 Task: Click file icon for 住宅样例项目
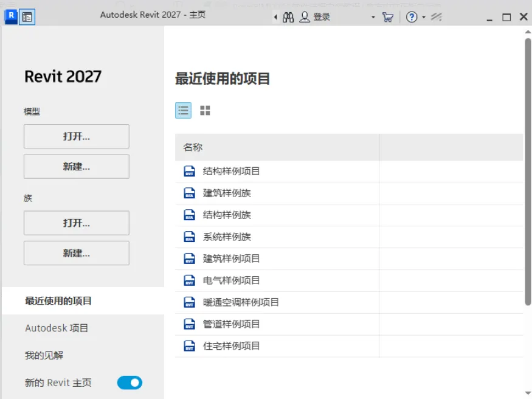189,345
